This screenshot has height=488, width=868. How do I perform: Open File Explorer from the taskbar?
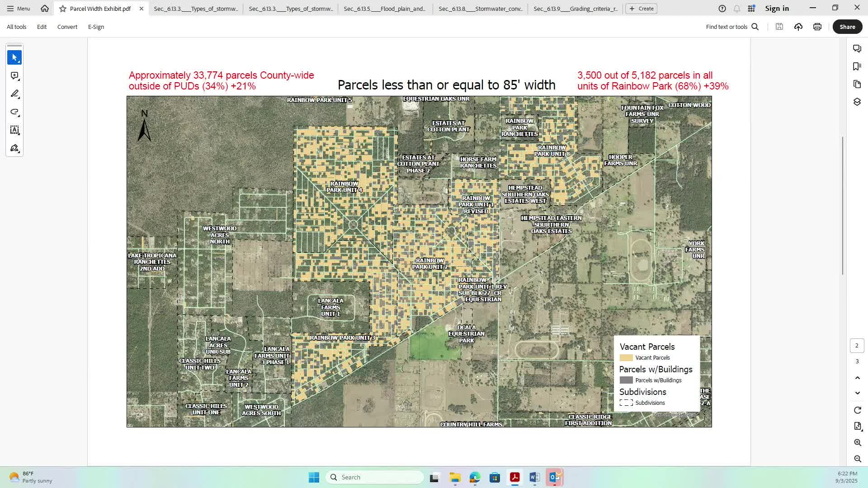point(455,477)
